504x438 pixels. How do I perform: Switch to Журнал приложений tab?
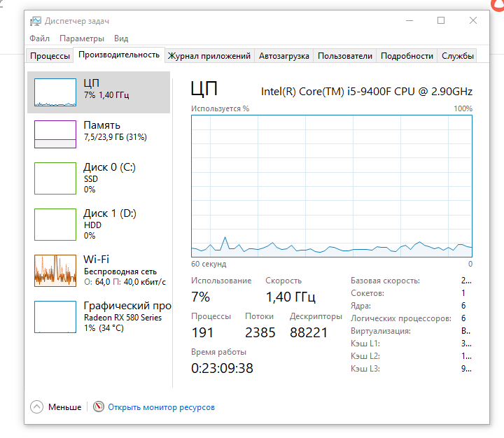pos(209,56)
